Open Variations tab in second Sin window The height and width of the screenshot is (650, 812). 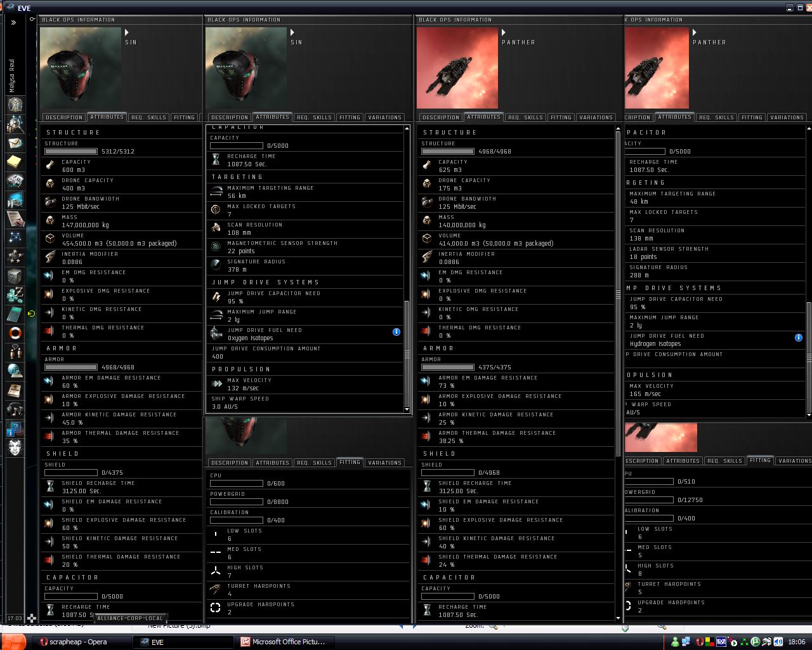tap(384, 117)
